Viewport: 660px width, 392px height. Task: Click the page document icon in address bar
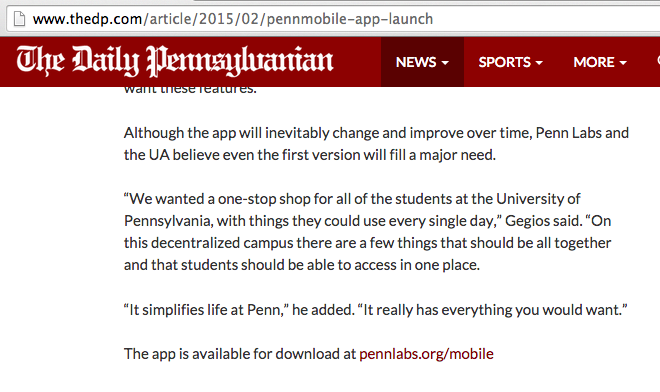(x=19, y=19)
